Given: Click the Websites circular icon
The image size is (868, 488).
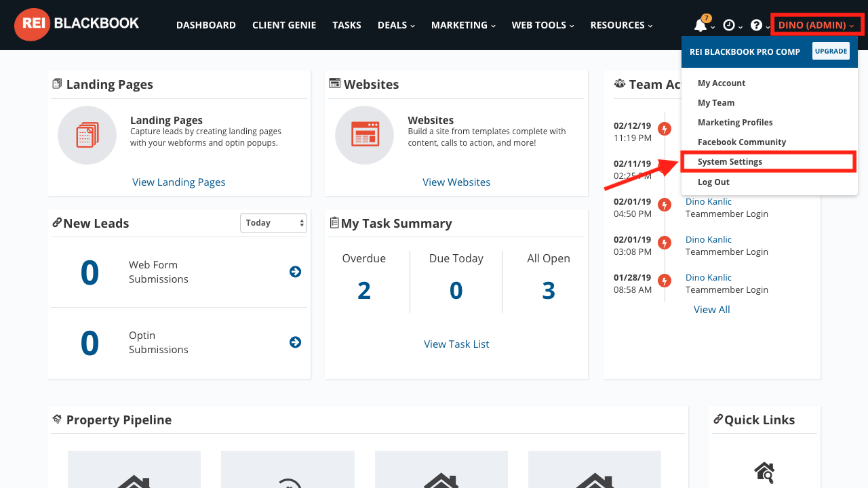Looking at the screenshot, I should pos(365,135).
